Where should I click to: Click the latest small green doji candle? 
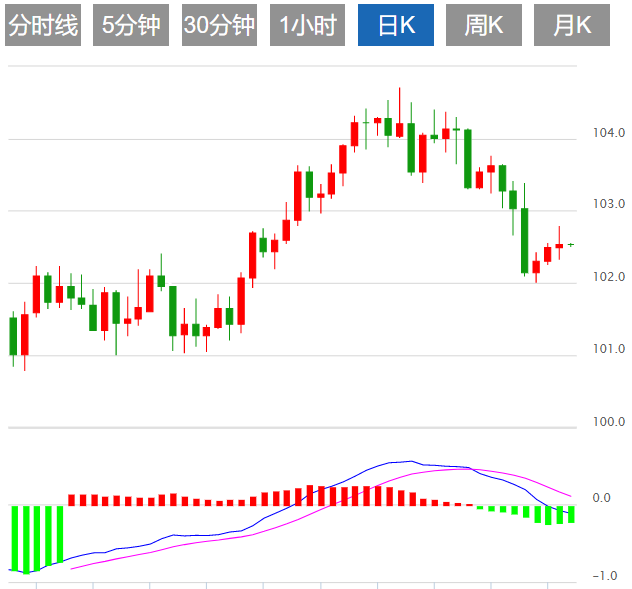point(571,245)
